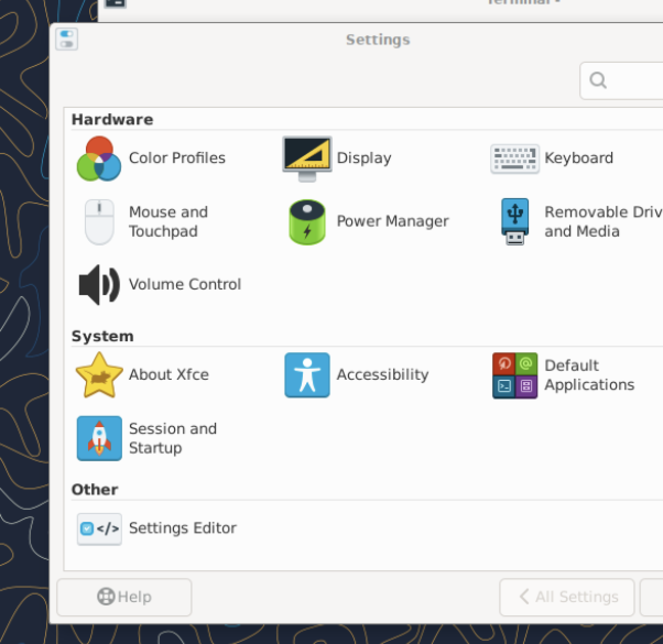Click the Settings window menu icon in titlebar

pos(67,39)
